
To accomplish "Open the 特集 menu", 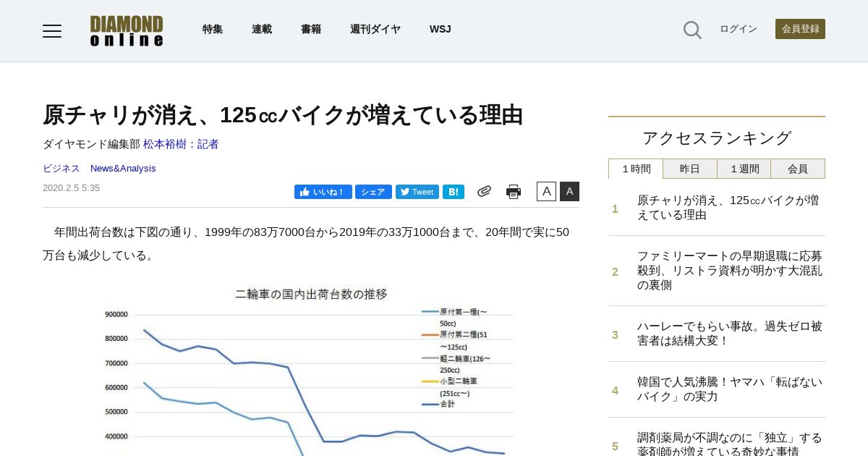I will 213,29.
